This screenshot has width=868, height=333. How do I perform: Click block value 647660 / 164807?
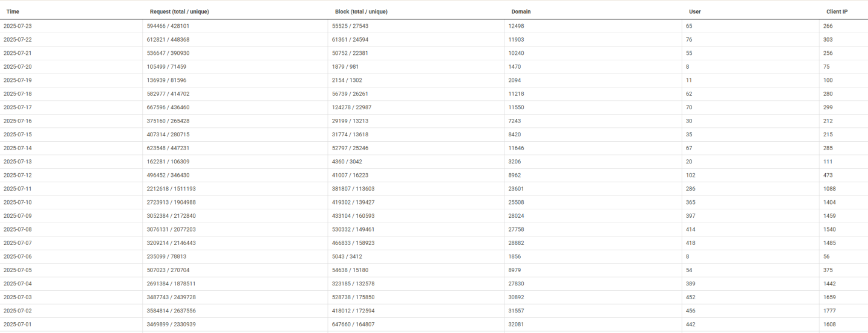pos(353,325)
